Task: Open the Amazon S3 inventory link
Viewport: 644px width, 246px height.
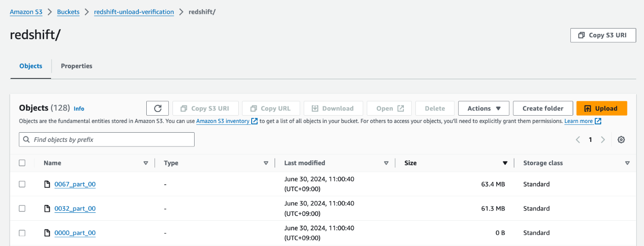Action: pyautogui.click(x=223, y=121)
